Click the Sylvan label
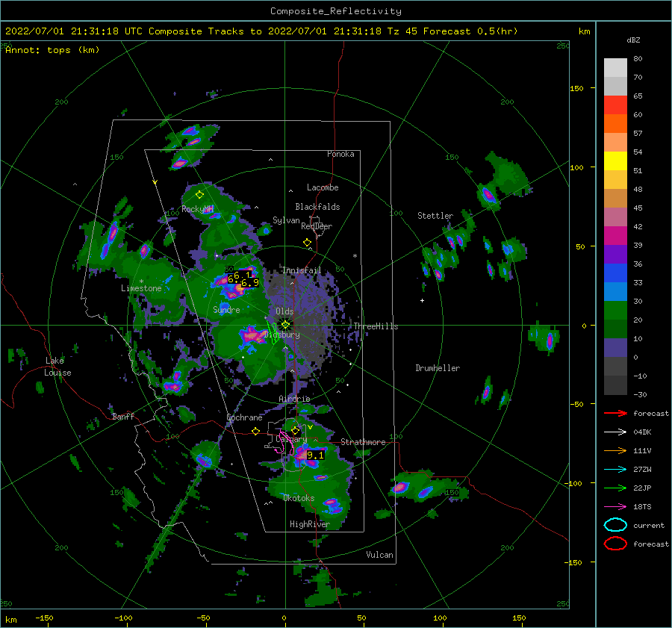The image size is (672, 628). 286,220
